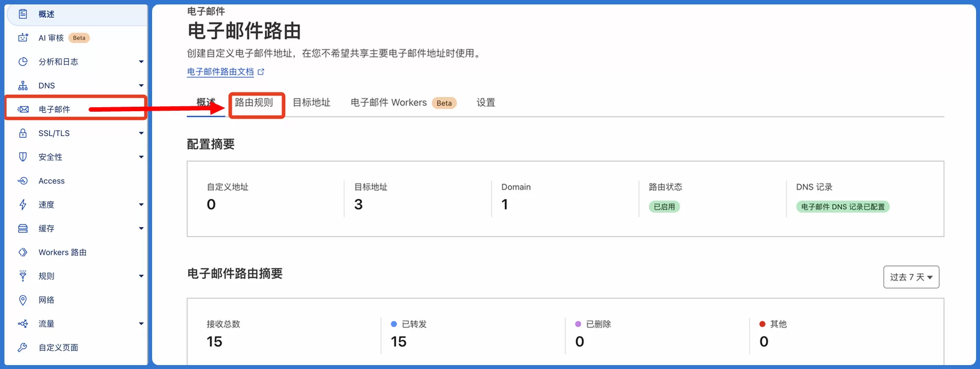This screenshot has height=369, width=980.
Task: Expand the 缓存 sidebar section arrow
Action: [x=141, y=228]
